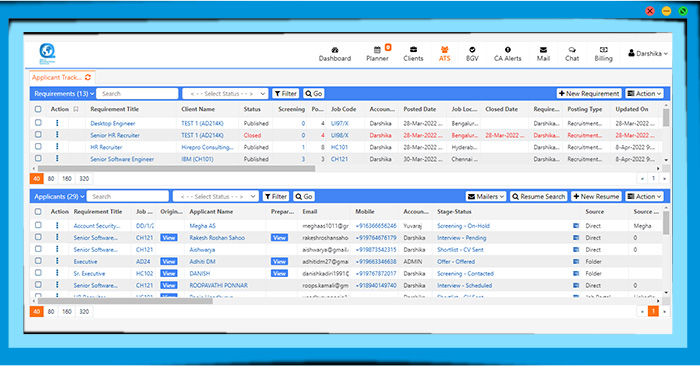Viewport: 700px width, 366px height.
Task: Open the Dashboard icon in top navigation
Action: point(334,50)
